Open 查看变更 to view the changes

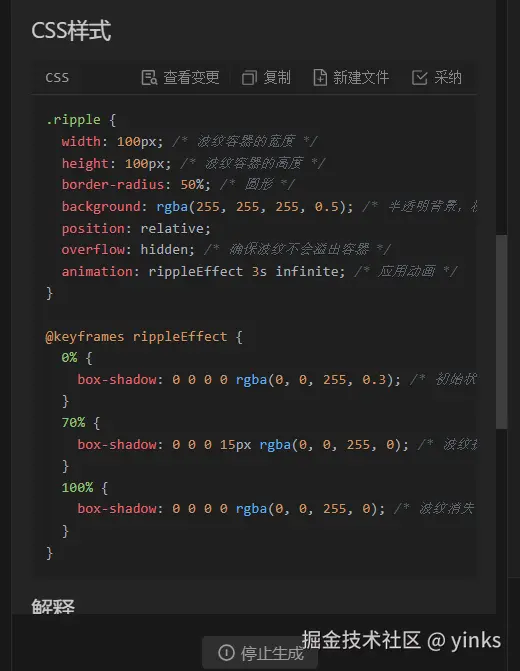click(180, 78)
